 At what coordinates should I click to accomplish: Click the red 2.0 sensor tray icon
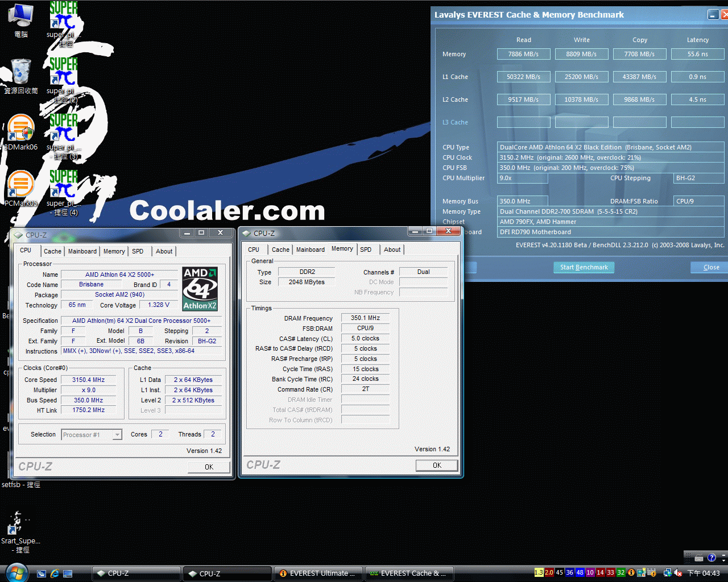(549, 572)
